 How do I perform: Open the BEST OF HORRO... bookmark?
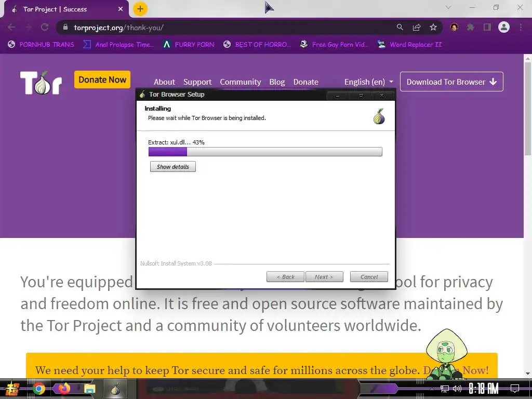(257, 45)
